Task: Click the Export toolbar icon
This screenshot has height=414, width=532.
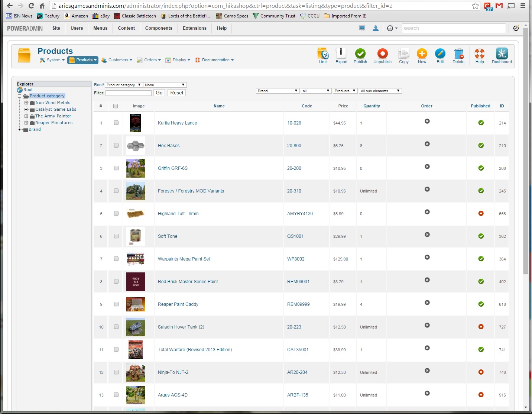Action: (x=341, y=54)
